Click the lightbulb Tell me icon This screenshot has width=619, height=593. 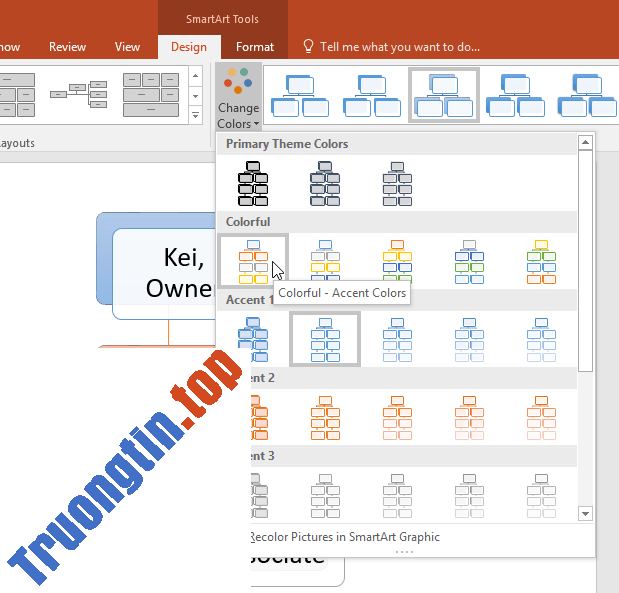coord(308,46)
